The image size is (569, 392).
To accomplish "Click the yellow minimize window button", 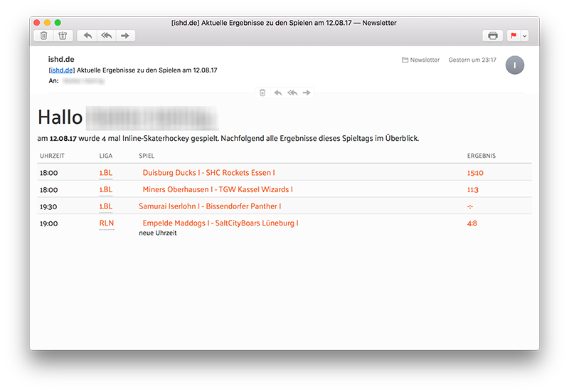I will 47,23.
